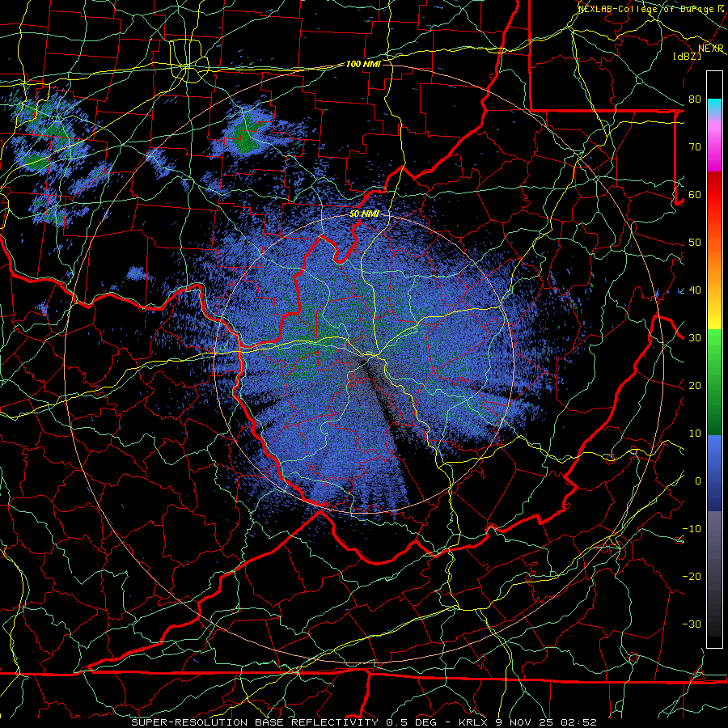Click the "[dBZ]" units label
Screen dimensions: 728x728
(687, 56)
